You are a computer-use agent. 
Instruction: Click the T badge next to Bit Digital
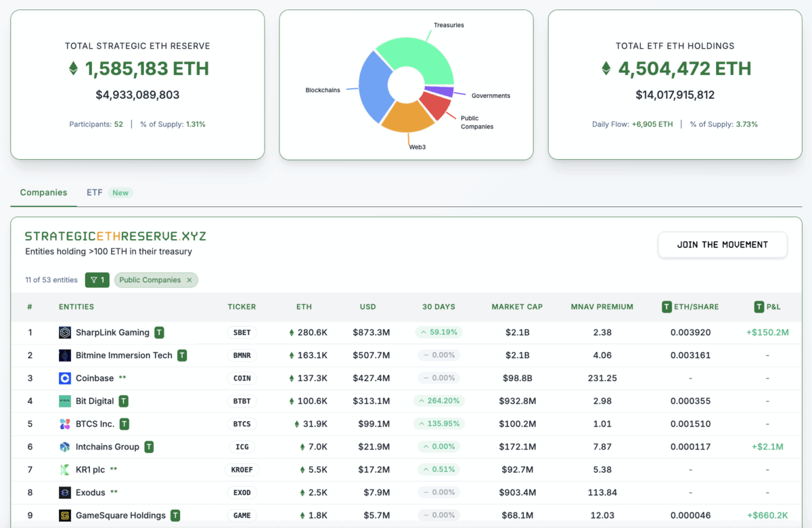[124, 401]
